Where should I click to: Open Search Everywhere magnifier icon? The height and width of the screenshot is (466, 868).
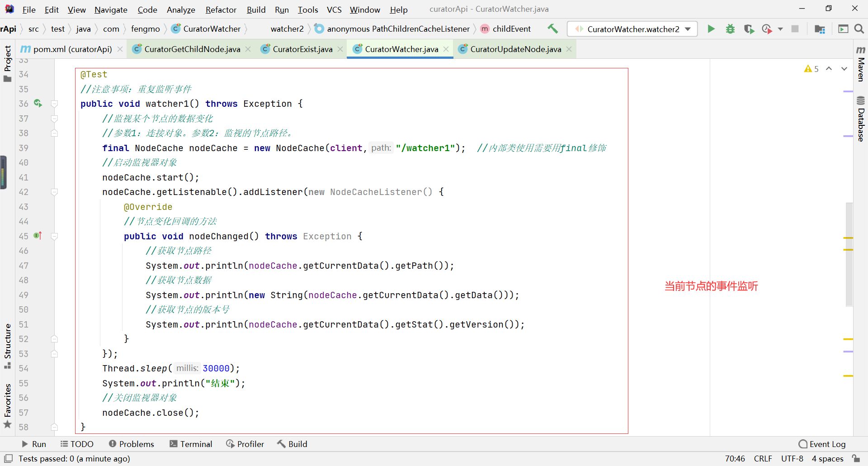(859, 29)
